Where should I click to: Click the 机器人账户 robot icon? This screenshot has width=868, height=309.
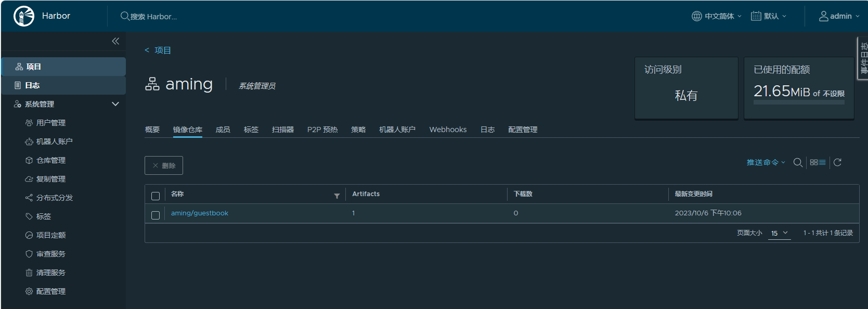tap(29, 141)
